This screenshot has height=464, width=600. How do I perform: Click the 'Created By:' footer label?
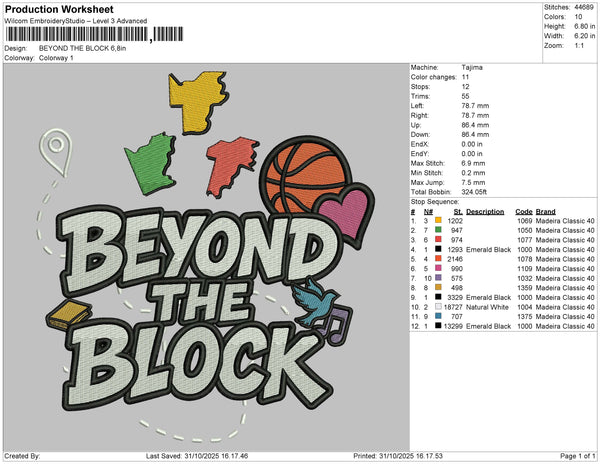22,456
